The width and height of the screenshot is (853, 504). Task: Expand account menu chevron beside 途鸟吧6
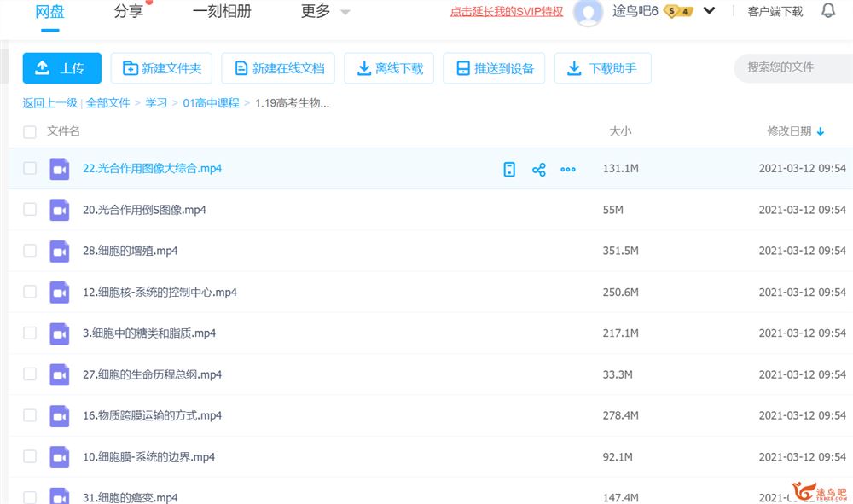709,10
